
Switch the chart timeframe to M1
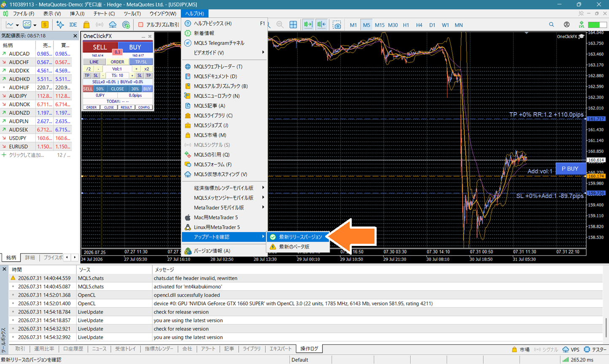[353, 25]
